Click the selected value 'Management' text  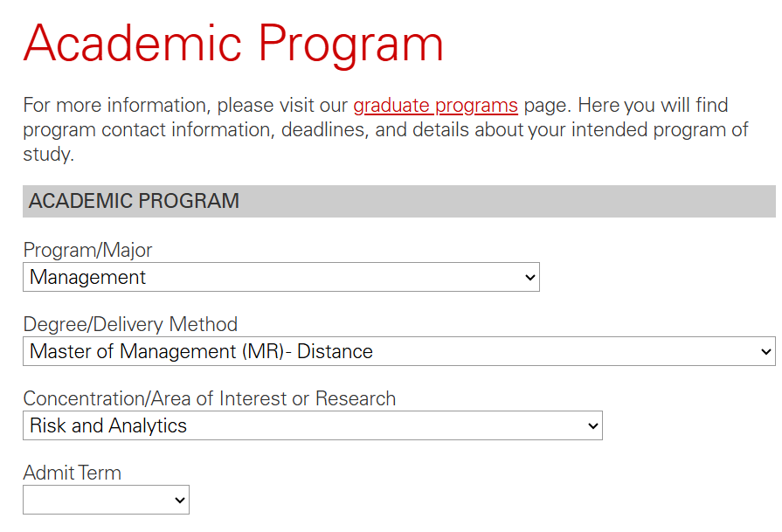point(88,278)
